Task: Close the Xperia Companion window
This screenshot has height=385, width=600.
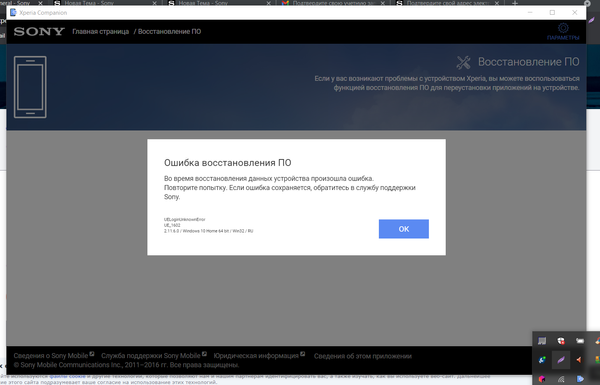Action: pos(574,13)
